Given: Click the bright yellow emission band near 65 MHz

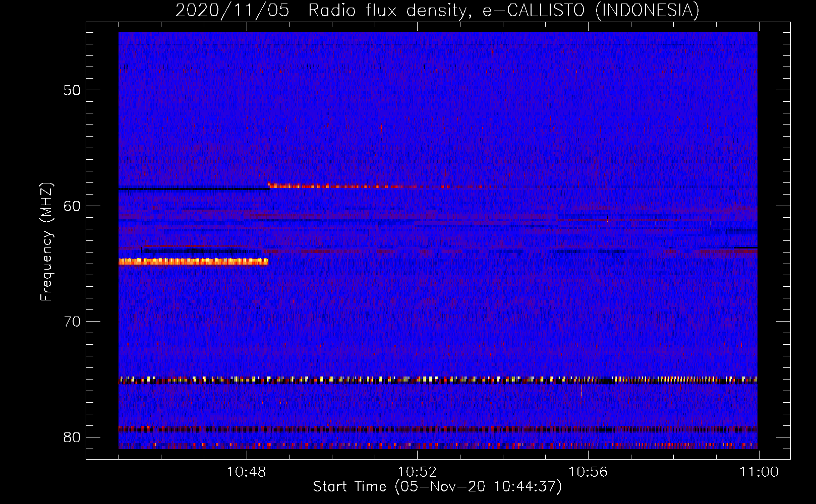Looking at the screenshot, I should pyautogui.click(x=194, y=262).
